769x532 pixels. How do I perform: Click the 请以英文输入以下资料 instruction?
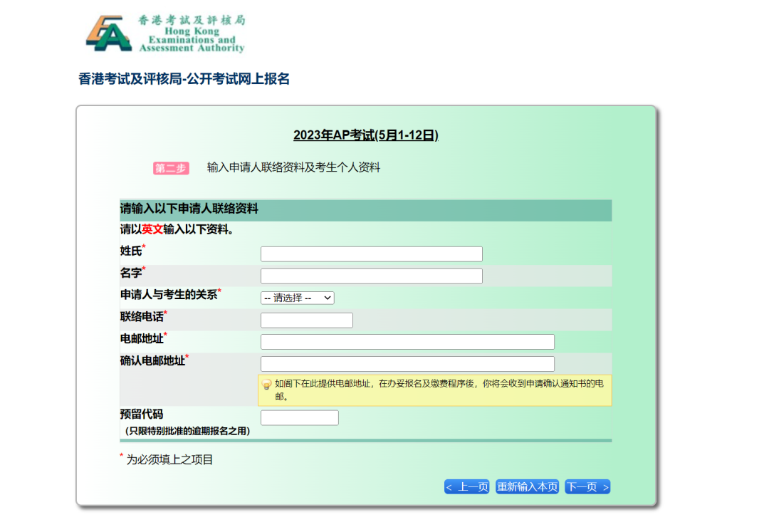pos(177,229)
